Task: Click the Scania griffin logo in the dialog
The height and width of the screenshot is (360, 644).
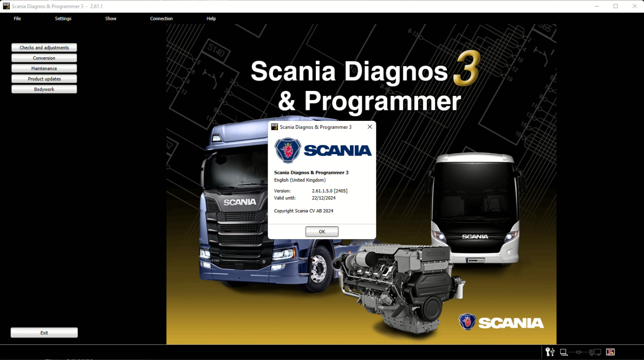Action: tap(288, 150)
